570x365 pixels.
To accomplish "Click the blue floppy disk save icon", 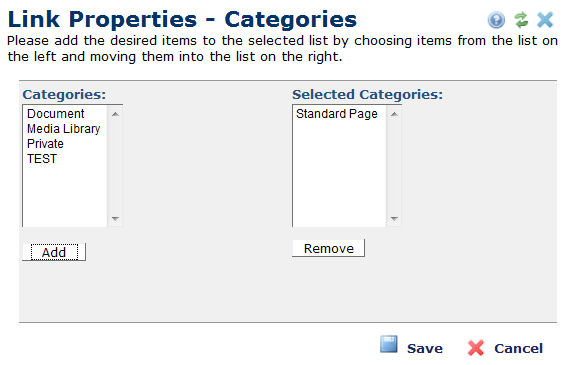I will click(389, 344).
